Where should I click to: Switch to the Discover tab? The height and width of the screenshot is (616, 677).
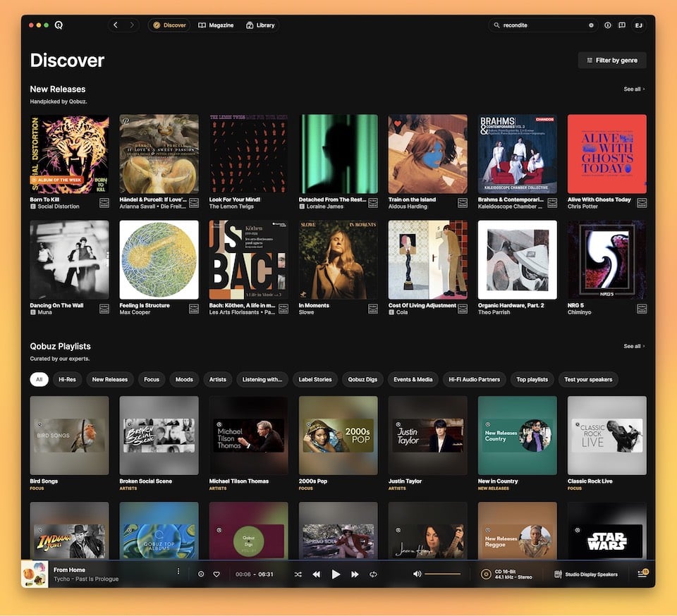[170, 25]
